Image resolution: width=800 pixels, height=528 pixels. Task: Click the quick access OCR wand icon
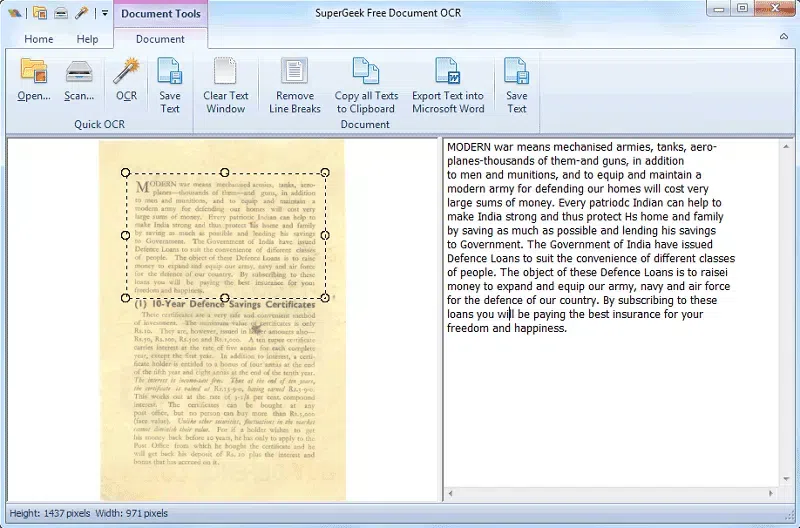(x=82, y=13)
